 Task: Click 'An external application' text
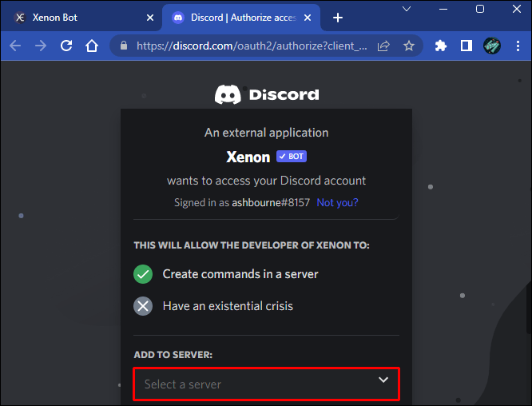tap(266, 133)
